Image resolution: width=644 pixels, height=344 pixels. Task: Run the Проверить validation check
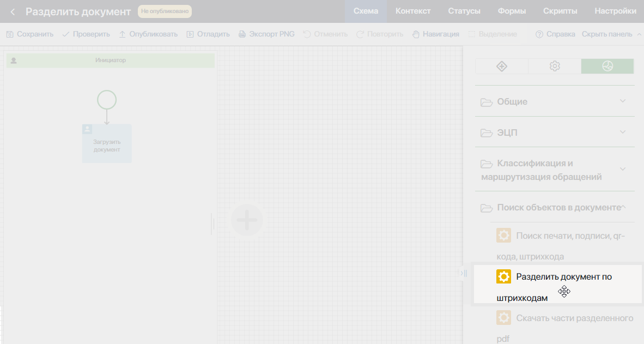coord(86,34)
